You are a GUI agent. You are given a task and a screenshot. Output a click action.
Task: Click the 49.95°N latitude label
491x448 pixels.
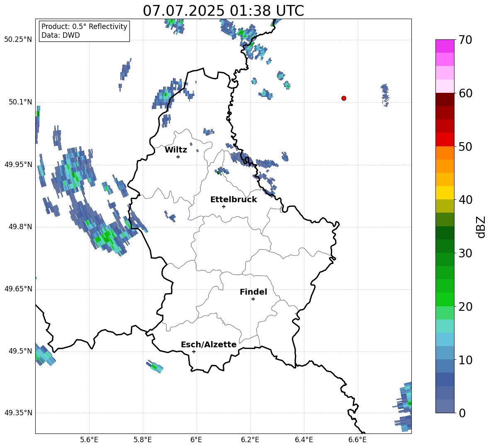coord(18,164)
